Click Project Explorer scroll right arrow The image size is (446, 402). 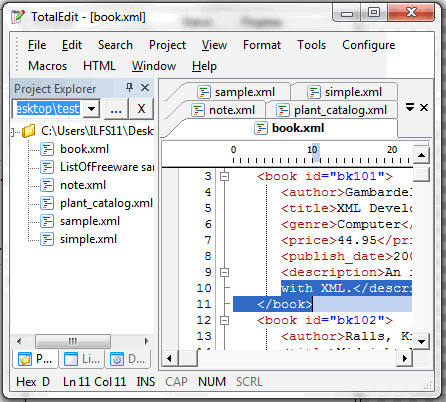(x=146, y=341)
